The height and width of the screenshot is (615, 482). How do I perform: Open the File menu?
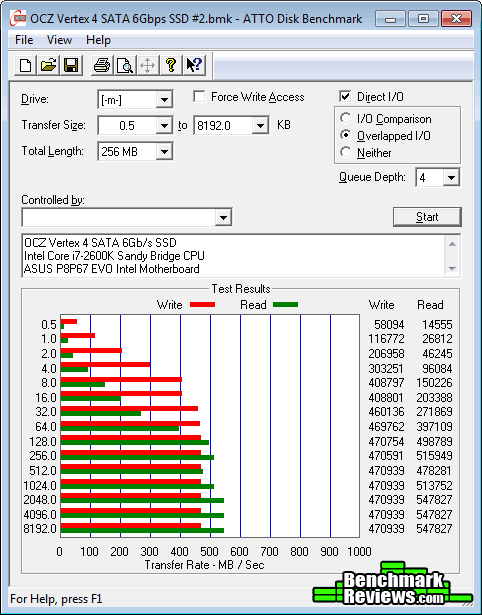pos(24,40)
